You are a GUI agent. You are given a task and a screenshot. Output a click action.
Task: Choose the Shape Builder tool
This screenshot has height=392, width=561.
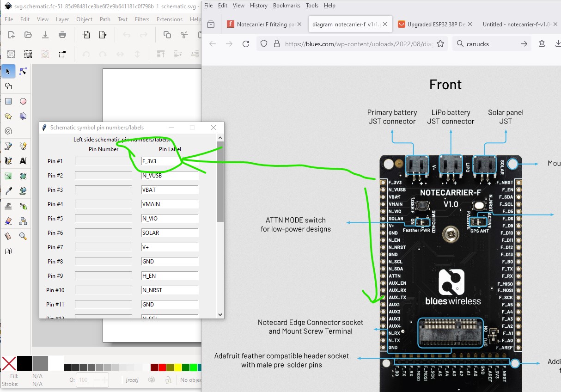[8, 86]
